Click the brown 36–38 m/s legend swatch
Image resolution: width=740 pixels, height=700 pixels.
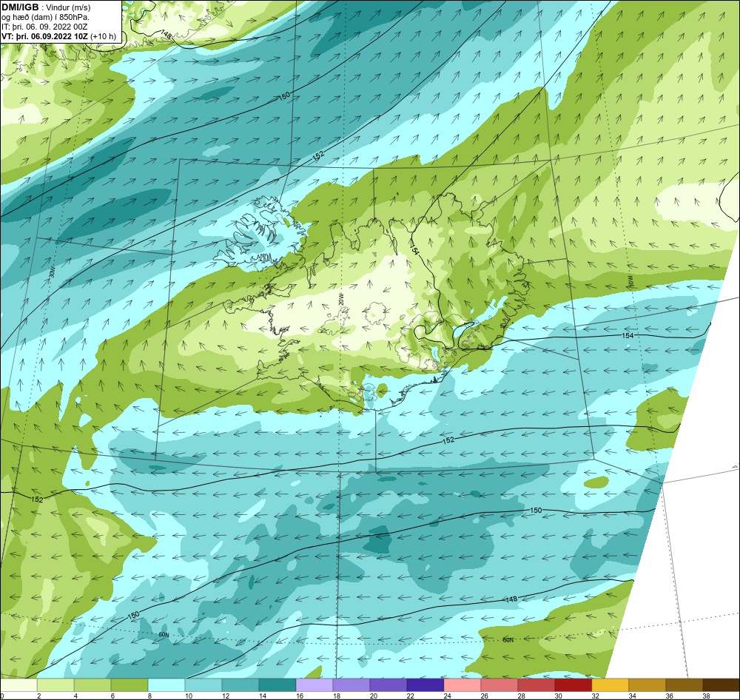pos(684,685)
